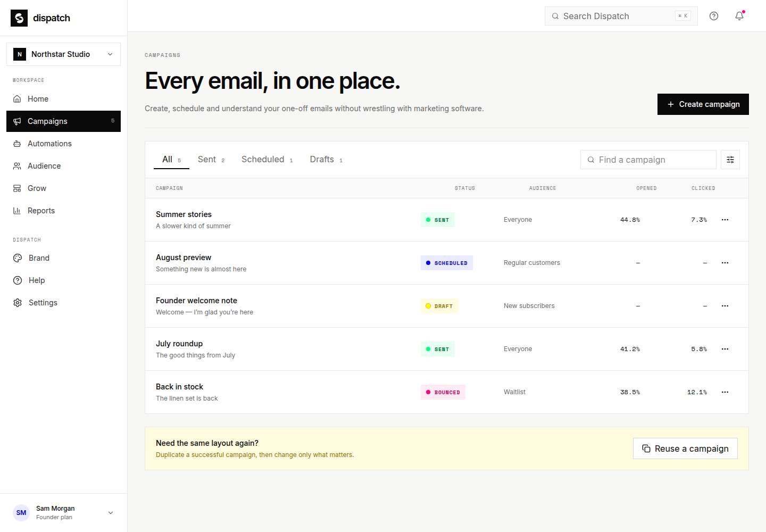Click the Automations robot icon

(17, 144)
